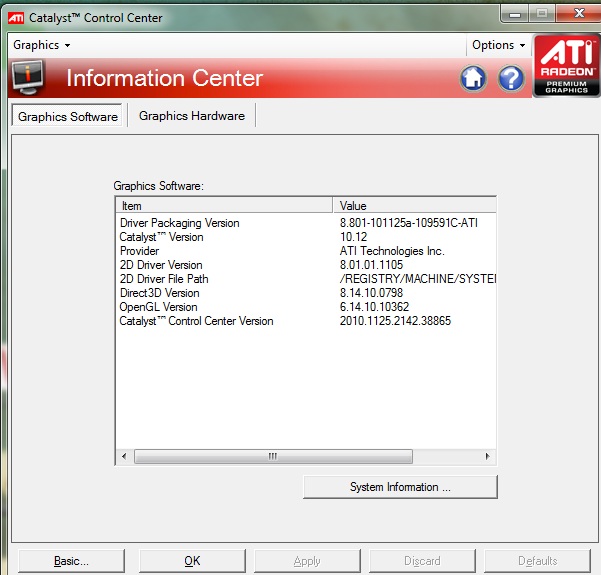Select the OpenGL Version row
Image resolution: width=601 pixels, height=575 pixels.
(x=159, y=307)
